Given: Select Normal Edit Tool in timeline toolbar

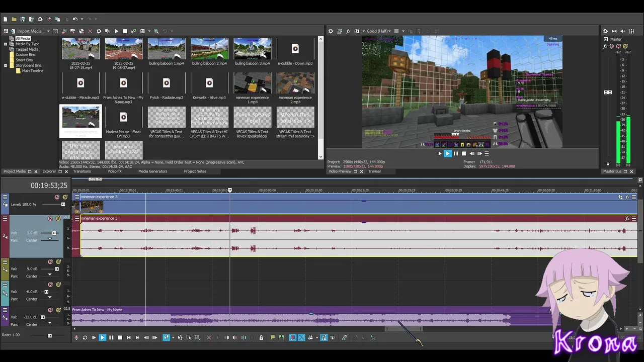Looking at the screenshot, I should [x=166, y=337].
